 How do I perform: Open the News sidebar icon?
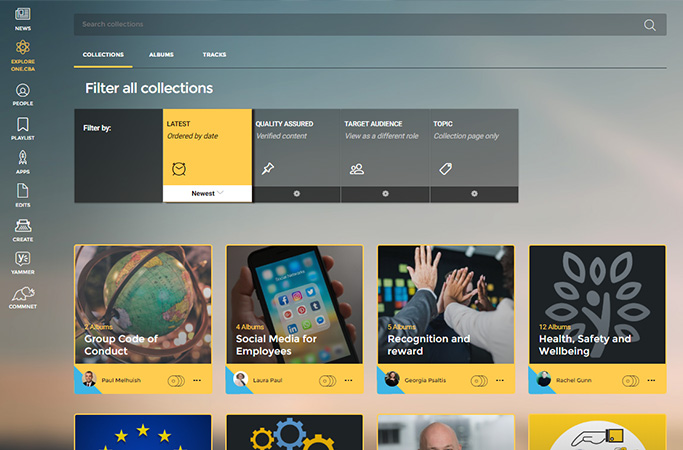23,14
